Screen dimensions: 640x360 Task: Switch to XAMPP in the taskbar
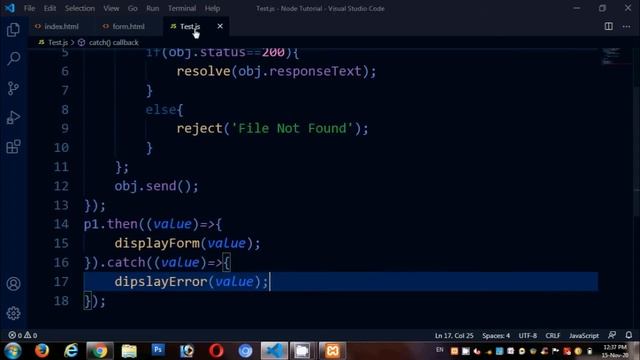(332, 351)
